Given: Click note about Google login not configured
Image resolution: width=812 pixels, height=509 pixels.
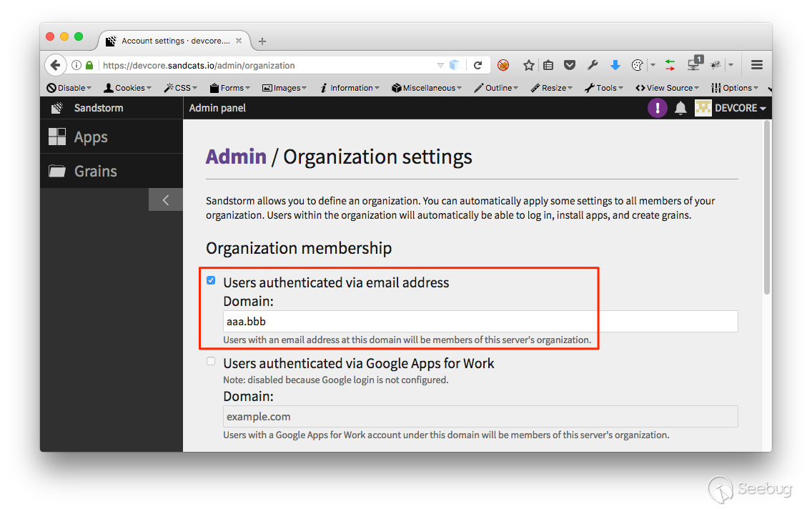Looking at the screenshot, I should (335, 380).
